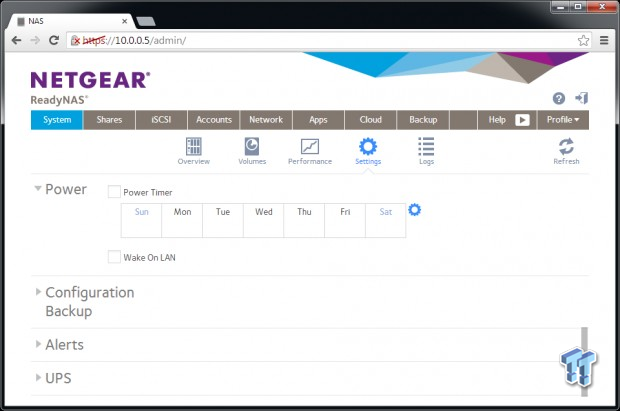Enable the Wake On LAN checkbox

(x=114, y=257)
